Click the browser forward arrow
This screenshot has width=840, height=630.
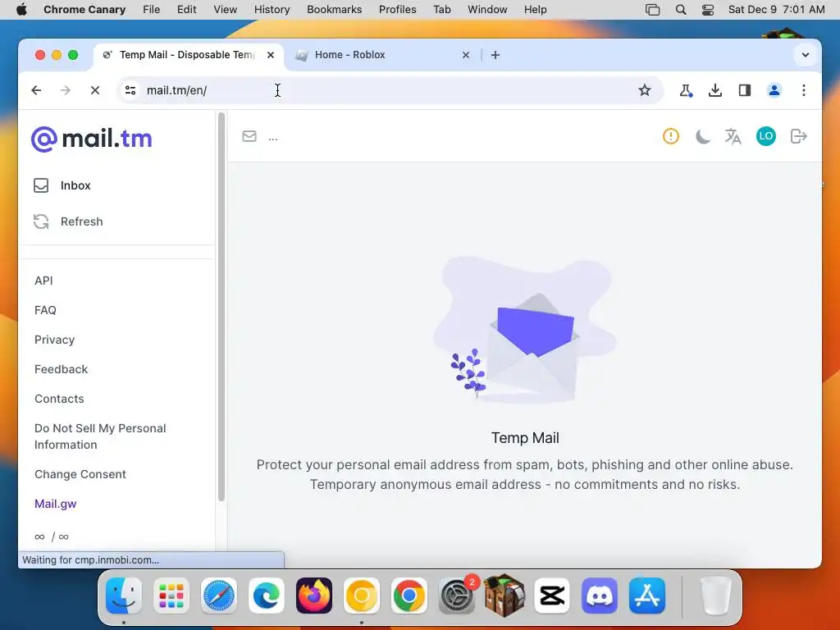(66, 90)
